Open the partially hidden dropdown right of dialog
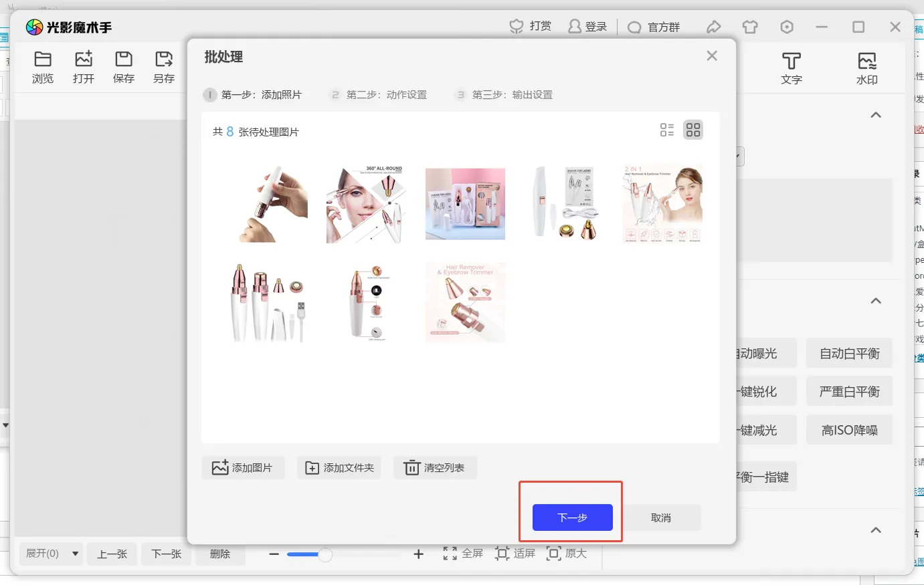 click(739, 156)
